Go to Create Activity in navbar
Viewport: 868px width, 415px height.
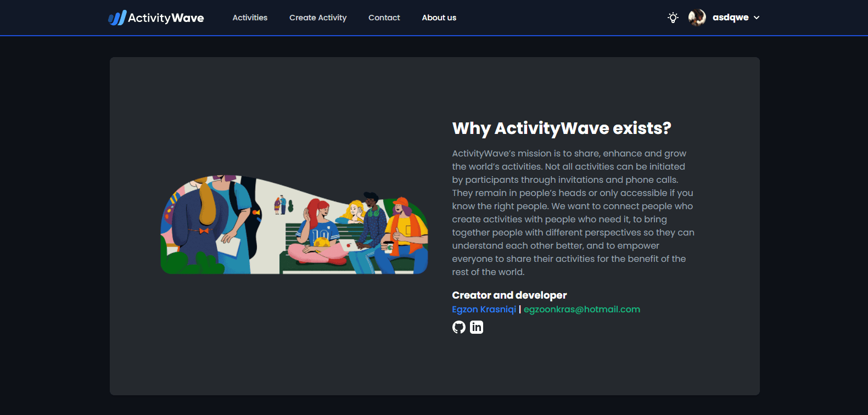pos(318,18)
